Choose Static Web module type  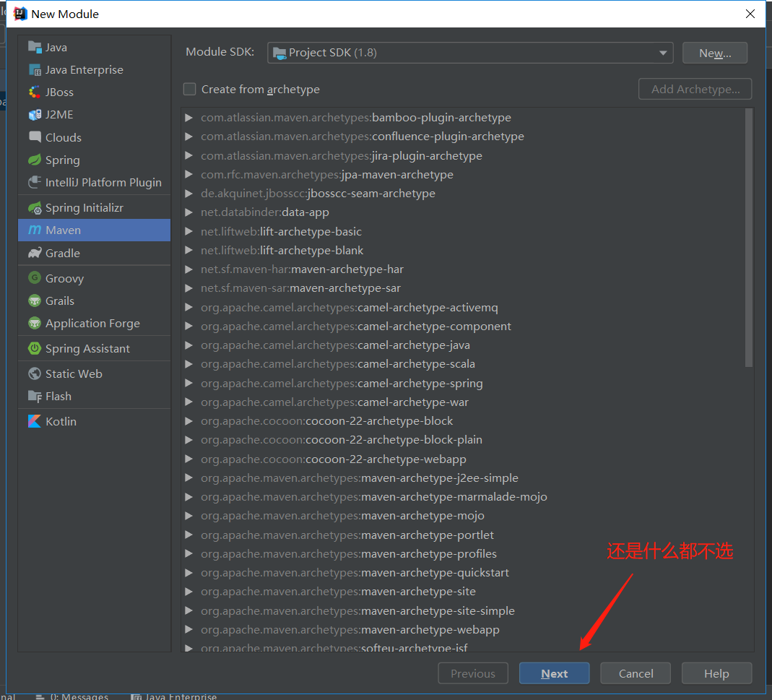[94, 373]
